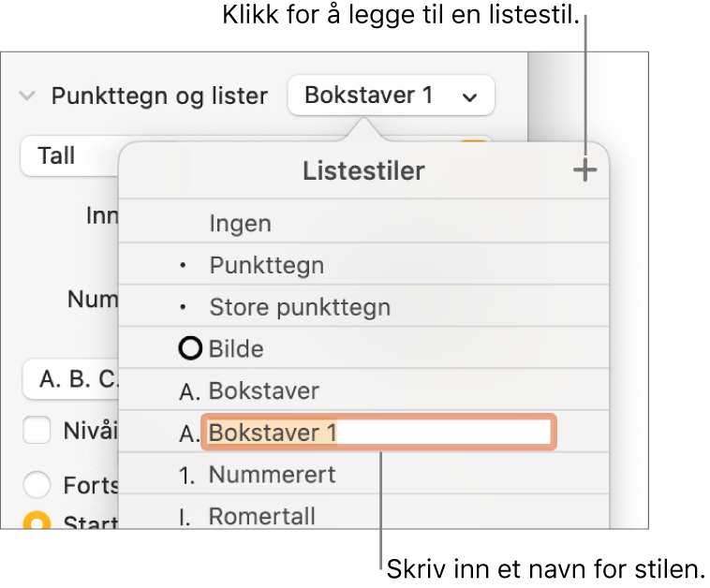Click the Bokstaver 1 style name field
This screenshot has height=588, width=710.
coord(378,433)
